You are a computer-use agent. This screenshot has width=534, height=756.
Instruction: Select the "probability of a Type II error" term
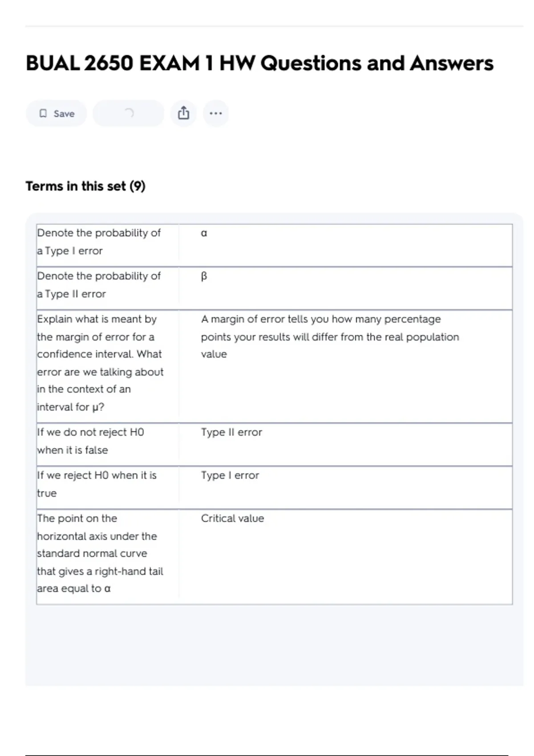point(99,285)
